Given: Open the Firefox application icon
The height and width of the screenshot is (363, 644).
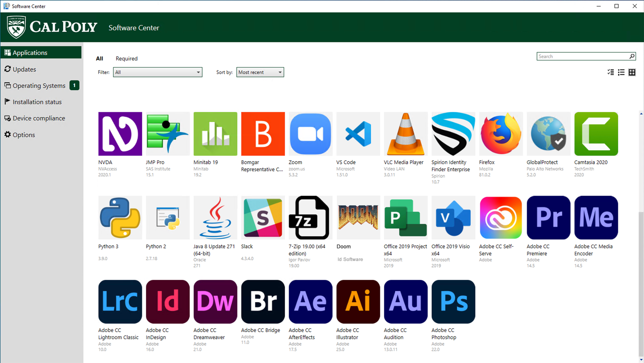Looking at the screenshot, I should pos(501,134).
